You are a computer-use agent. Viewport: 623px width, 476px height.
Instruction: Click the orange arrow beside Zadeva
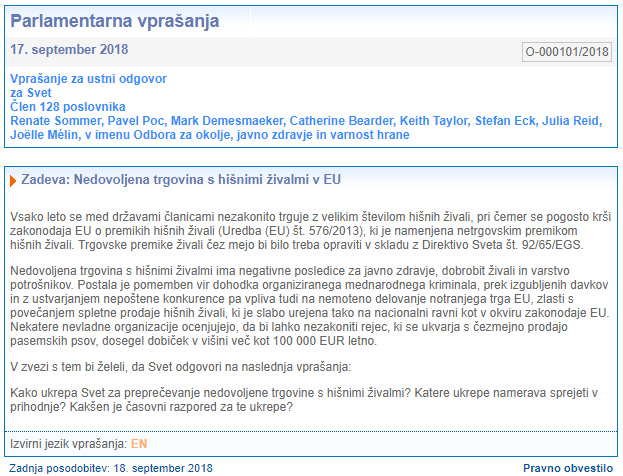pos(13,181)
